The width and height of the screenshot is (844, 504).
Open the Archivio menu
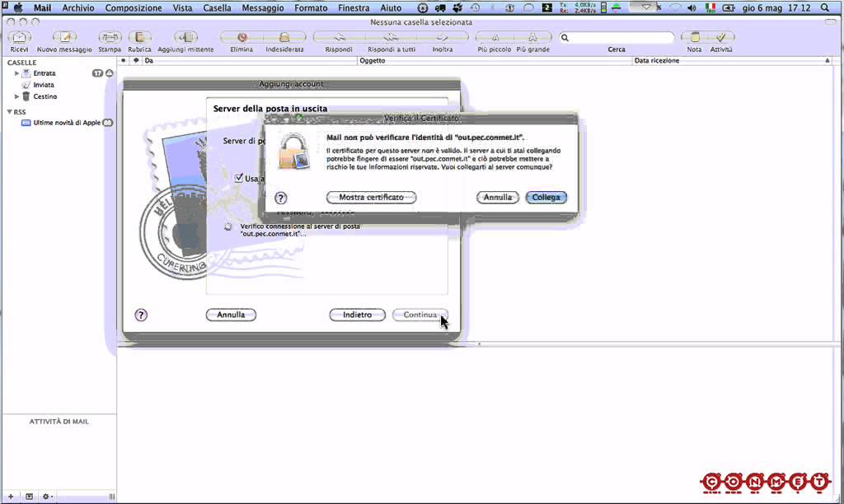[78, 8]
